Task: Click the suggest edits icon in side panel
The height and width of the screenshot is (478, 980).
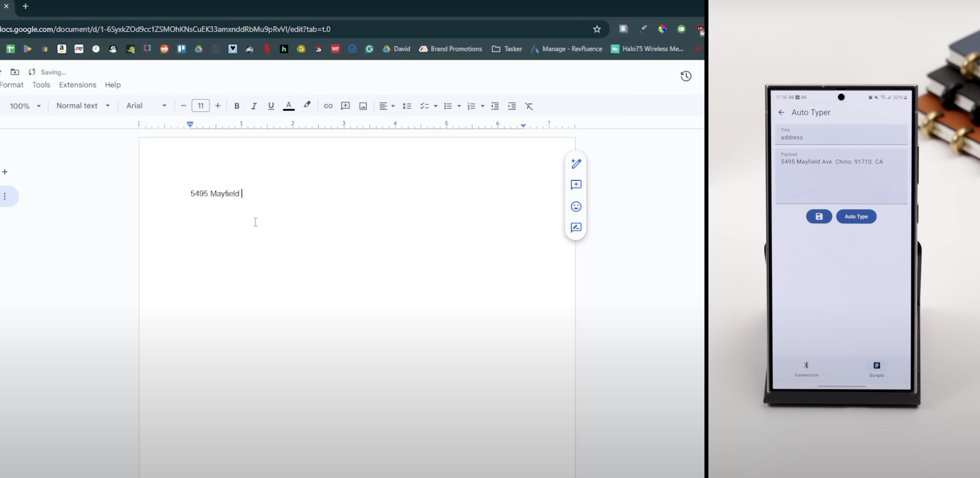Action: click(x=576, y=228)
